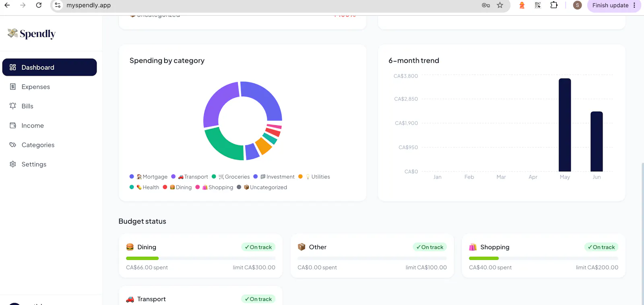Click the Jun bar in 6-month trend
Image resolution: width=644 pixels, height=305 pixels.
[597, 141]
